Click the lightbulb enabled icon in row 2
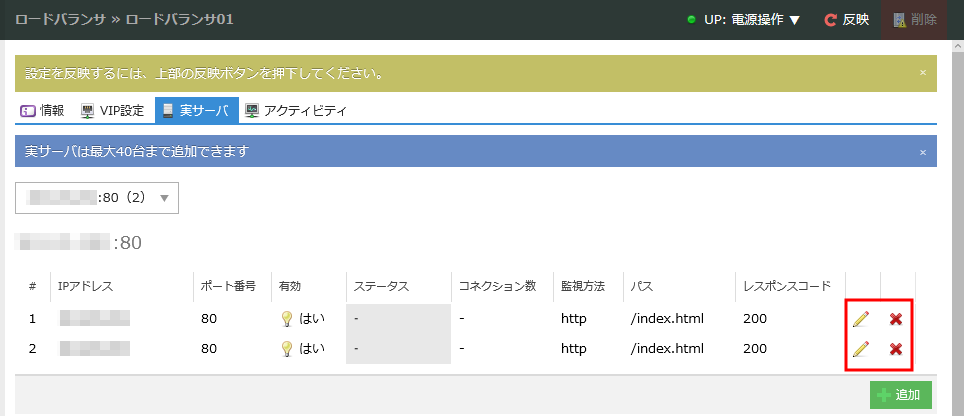The height and width of the screenshot is (416, 964). (286, 349)
